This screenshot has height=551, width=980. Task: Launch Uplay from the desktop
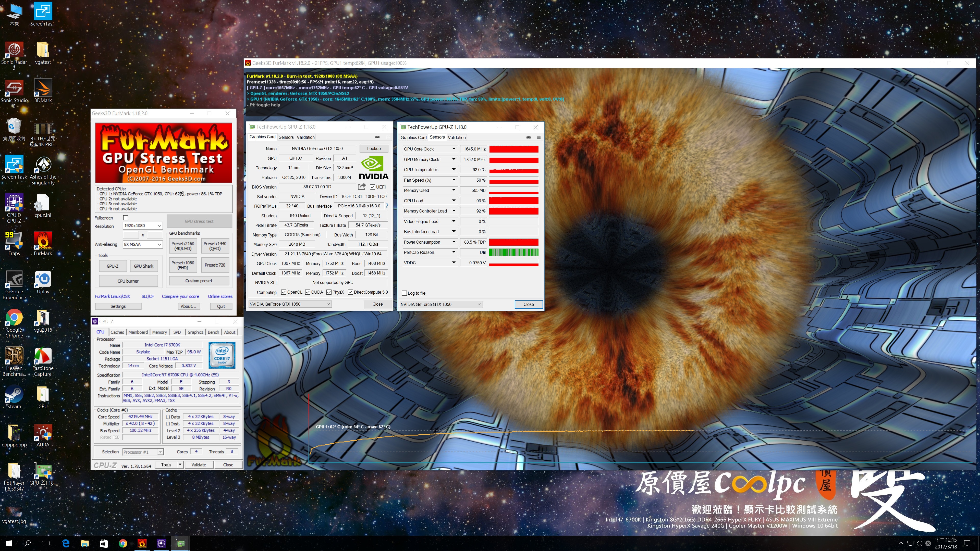[43, 283]
